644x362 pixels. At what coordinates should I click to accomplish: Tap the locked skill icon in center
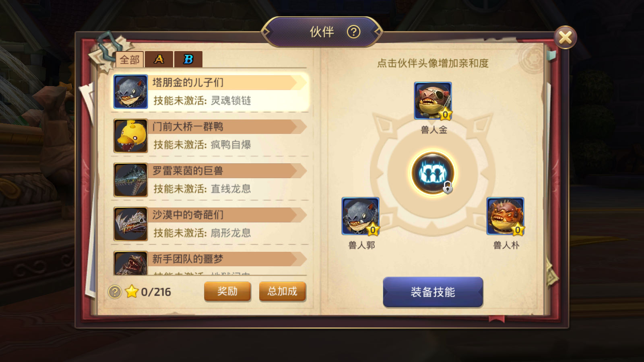click(433, 173)
